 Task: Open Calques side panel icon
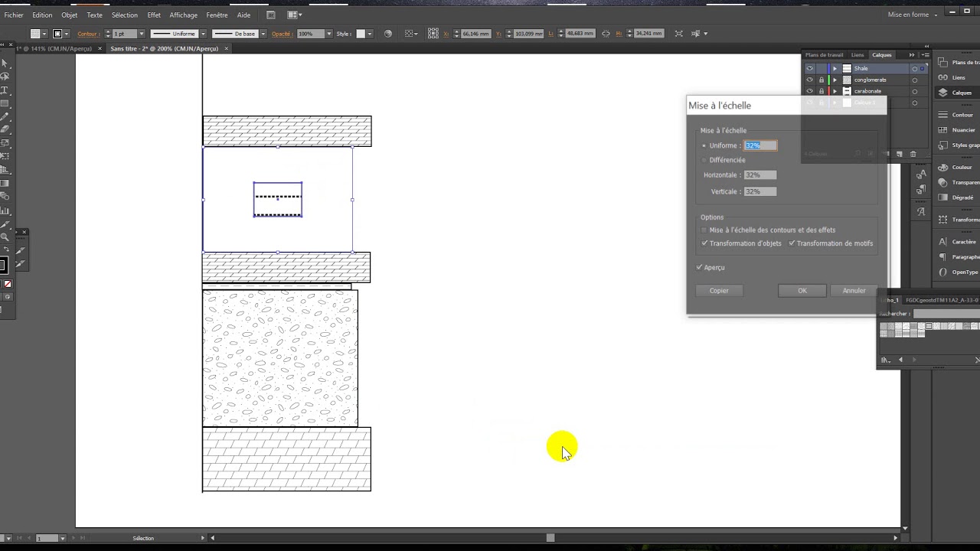955,93
